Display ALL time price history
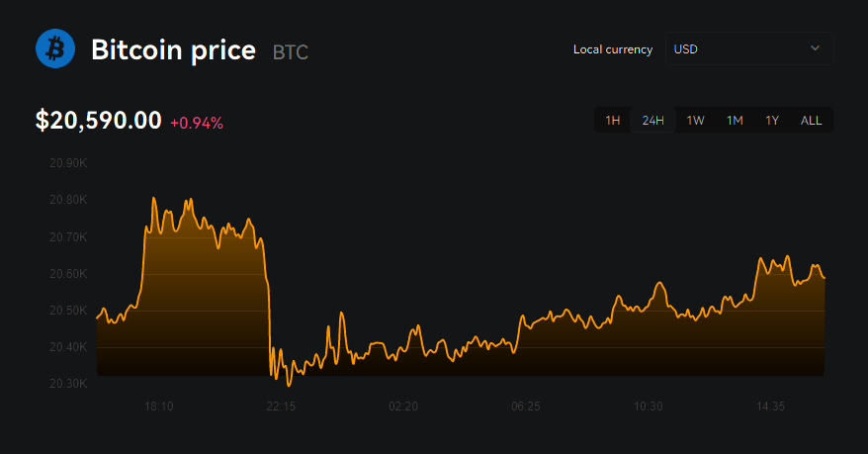This screenshot has width=868, height=454. coord(811,121)
